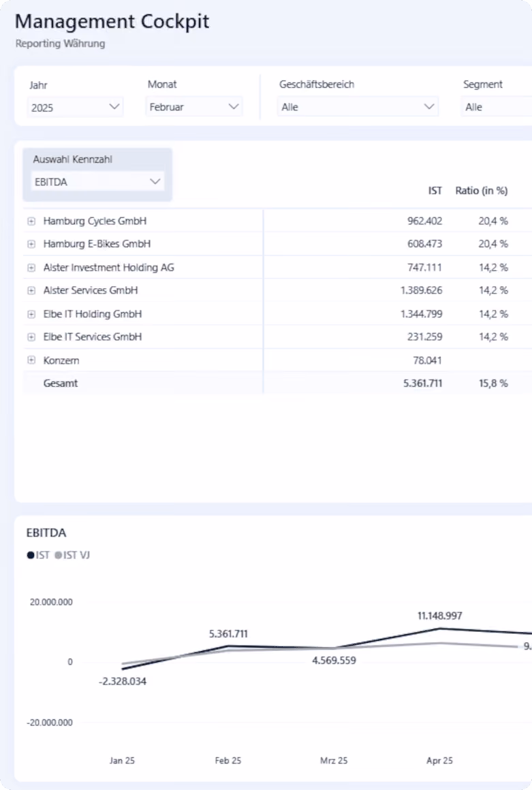Click the IST VJ legend entry
The width and height of the screenshot is (532, 790).
point(72,555)
